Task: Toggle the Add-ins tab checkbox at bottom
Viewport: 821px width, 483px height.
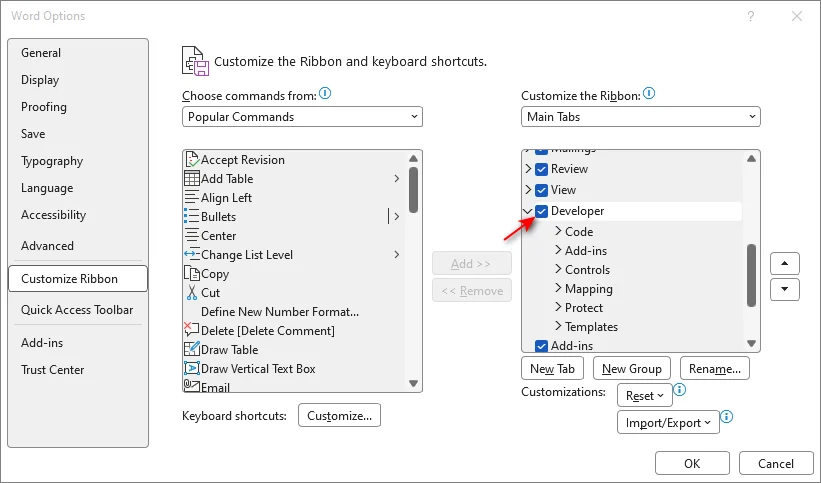Action: click(541, 346)
